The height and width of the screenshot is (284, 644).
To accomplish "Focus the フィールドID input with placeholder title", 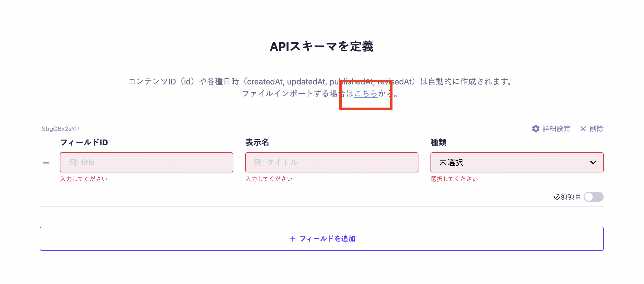I will (x=146, y=162).
